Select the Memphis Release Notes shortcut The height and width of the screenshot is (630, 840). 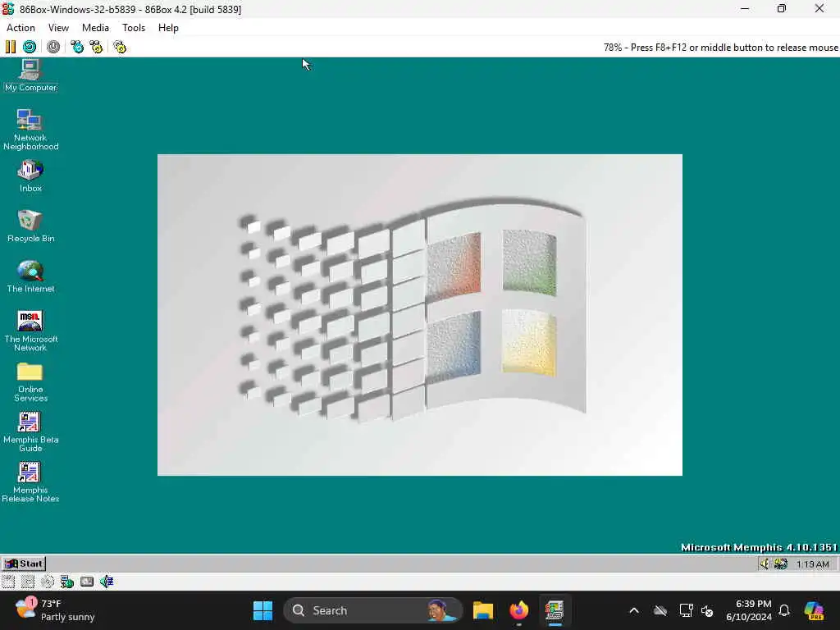click(30, 482)
